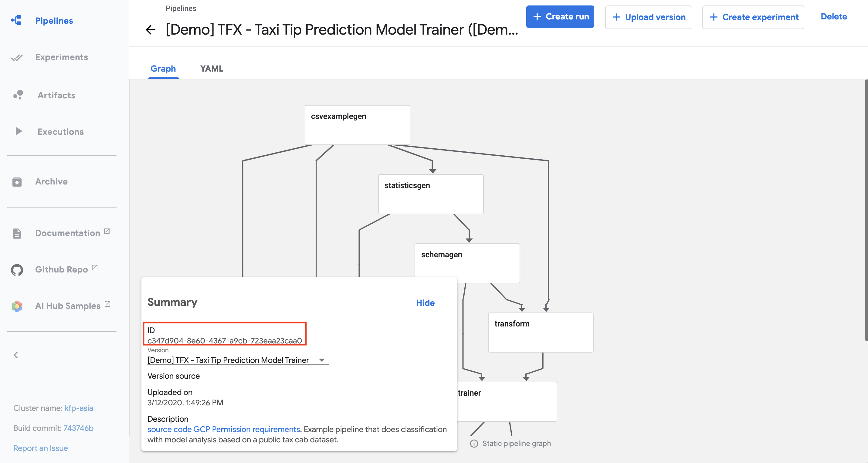This screenshot has height=463, width=868.
Task: Open the Version dropdown selector
Action: click(238, 360)
